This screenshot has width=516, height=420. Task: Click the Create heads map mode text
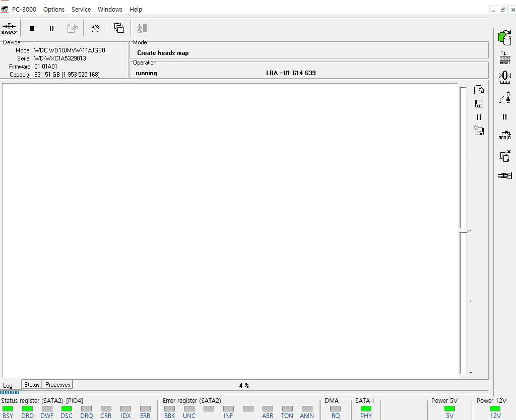click(163, 53)
